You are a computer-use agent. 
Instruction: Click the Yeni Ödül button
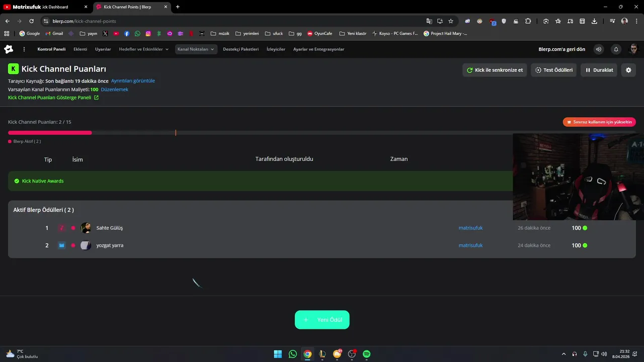click(x=322, y=320)
